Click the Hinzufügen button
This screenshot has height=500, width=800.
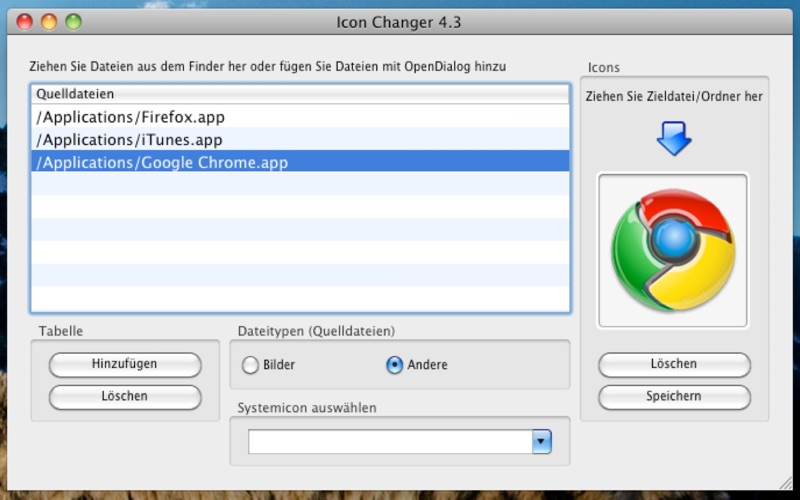(x=125, y=364)
